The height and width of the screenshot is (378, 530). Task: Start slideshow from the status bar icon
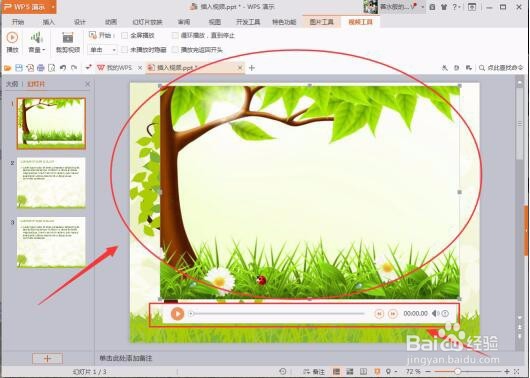click(377, 372)
